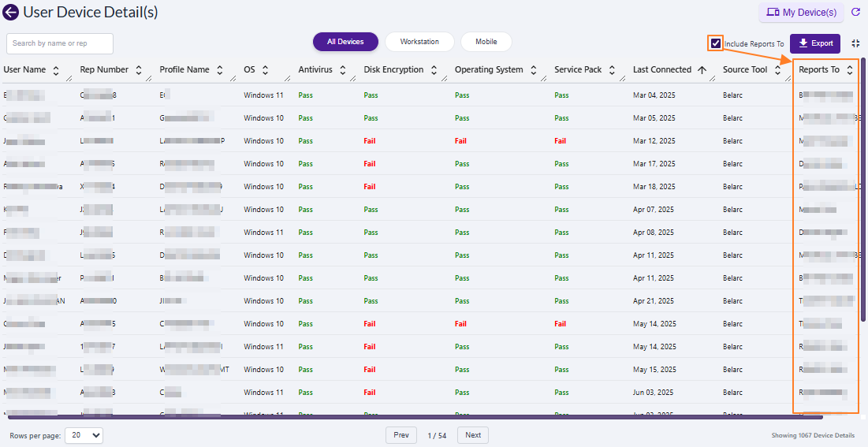Viewport: 868px width, 447px height.
Task: Click Apr 21, 2025 date cell
Action: (x=654, y=301)
